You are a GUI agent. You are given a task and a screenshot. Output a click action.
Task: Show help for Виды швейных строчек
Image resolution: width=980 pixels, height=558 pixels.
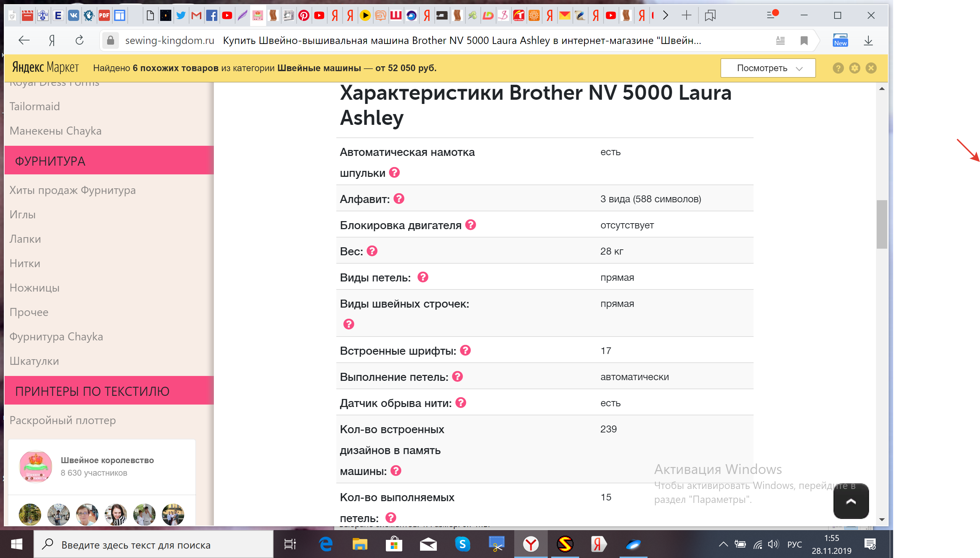coord(349,324)
